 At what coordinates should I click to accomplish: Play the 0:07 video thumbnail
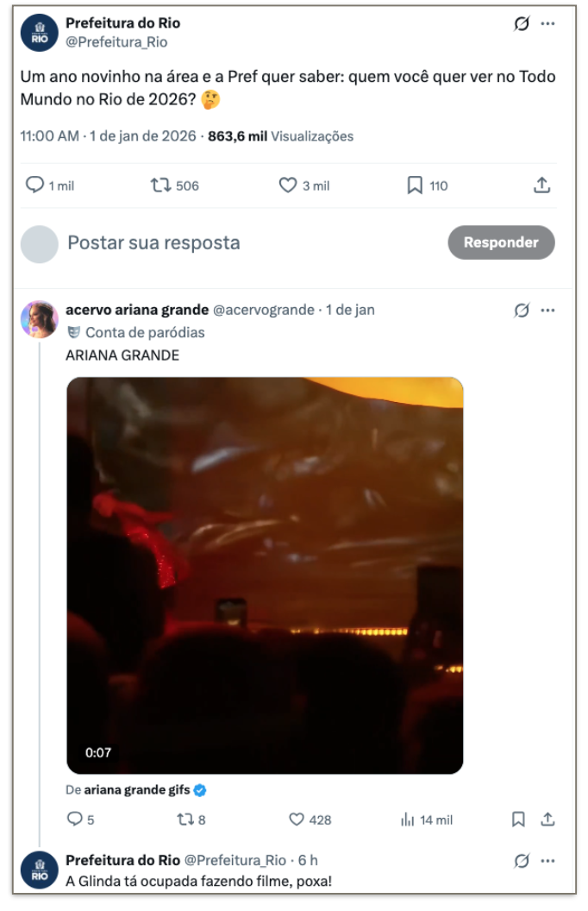pyautogui.click(x=265, y=575)
